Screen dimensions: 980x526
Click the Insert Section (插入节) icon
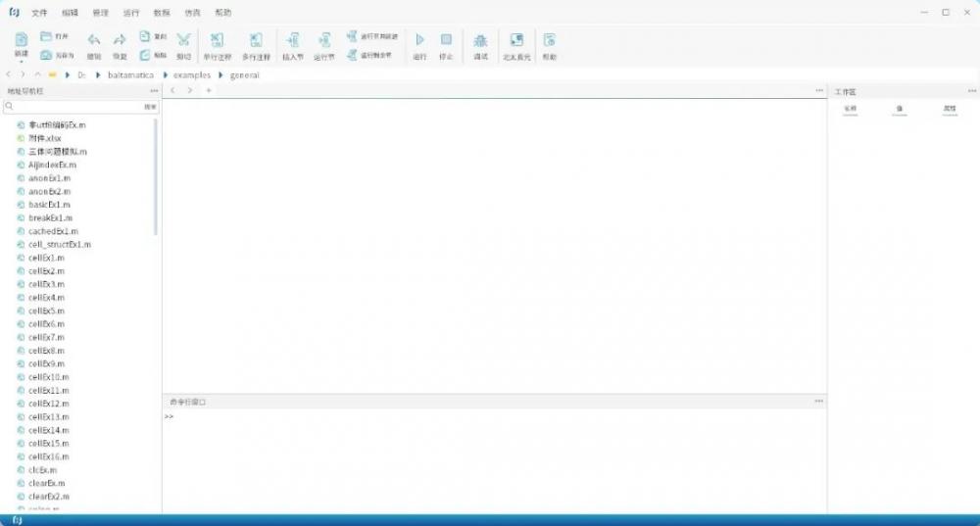[x=292, y=40]
